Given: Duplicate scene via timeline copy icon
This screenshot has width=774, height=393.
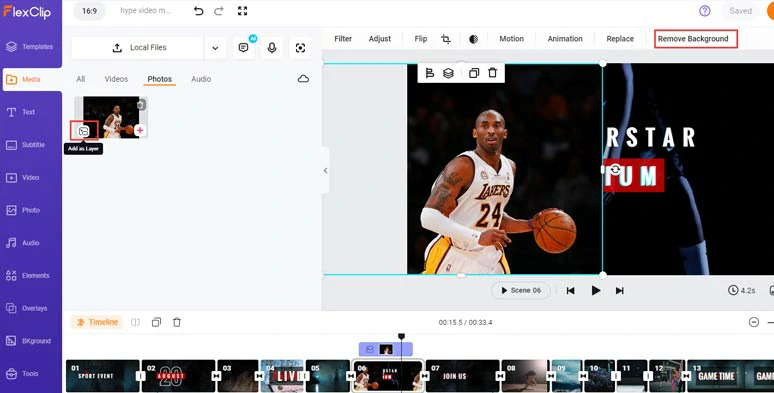Looking at the screenshot, I should (x=156, y=322).
